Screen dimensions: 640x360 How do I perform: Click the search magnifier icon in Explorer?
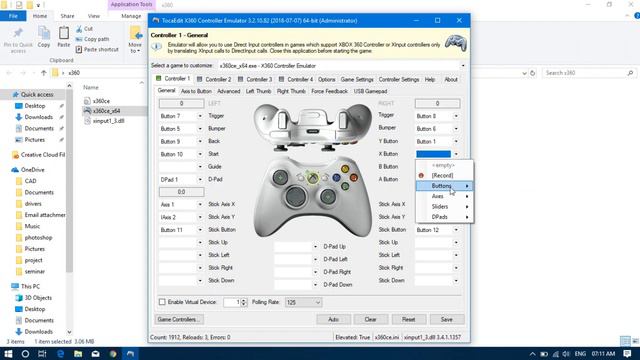[x=631, y=73]
